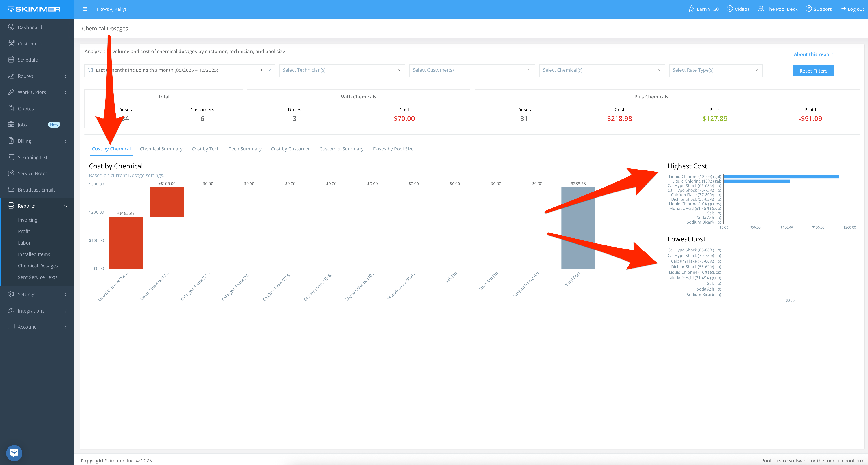Switch to Doses by Pool Size tab
The width and height of the screenshot is (868, 465).
[x=393, y=149]
